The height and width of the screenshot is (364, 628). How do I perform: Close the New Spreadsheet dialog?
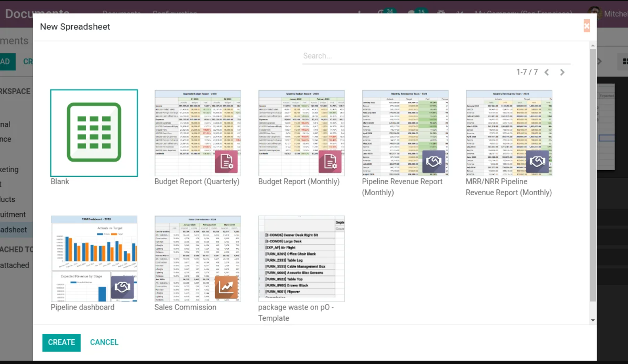tap(586, 26)
